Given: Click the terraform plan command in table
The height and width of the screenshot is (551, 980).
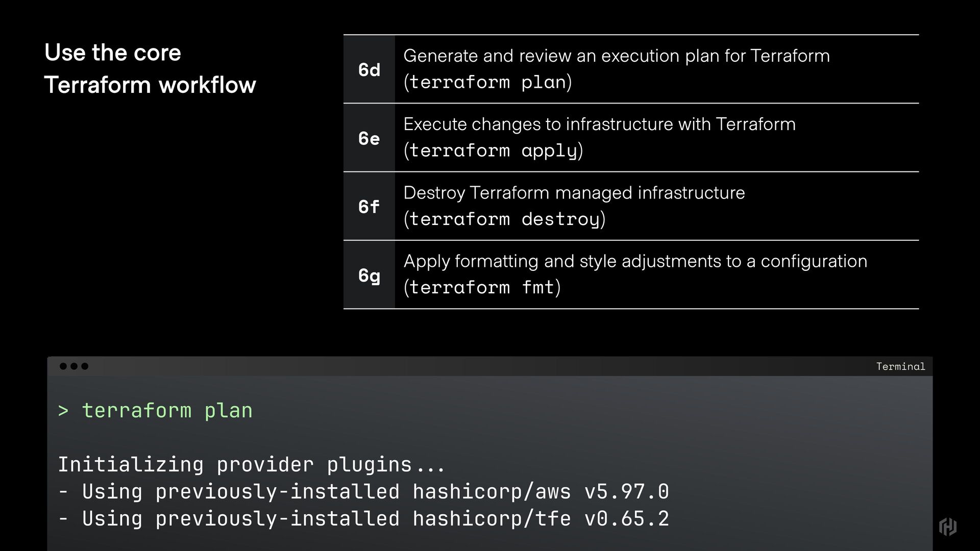Looking at the screenshot, I should [487, 82].
